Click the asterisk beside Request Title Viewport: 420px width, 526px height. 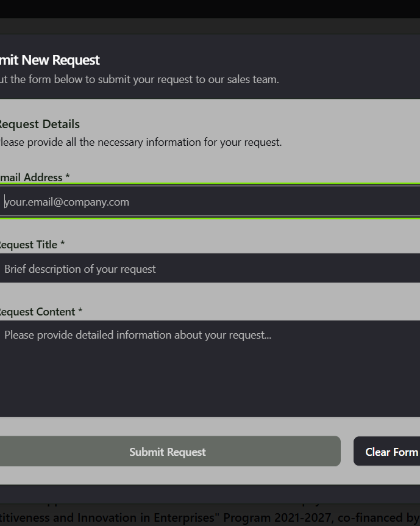point(63,245)
